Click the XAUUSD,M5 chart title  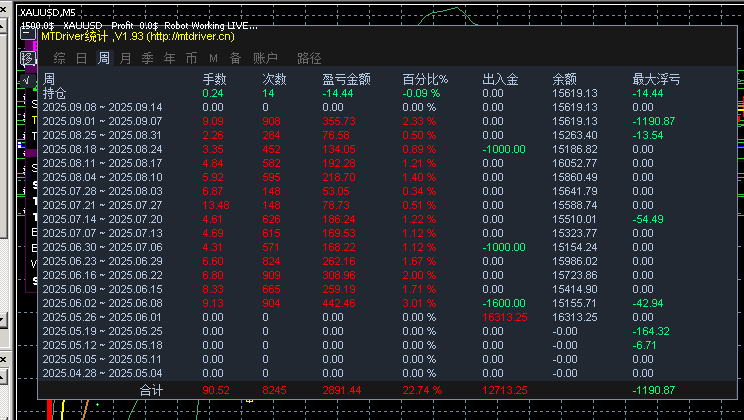pyautogui.click(x=47, y=13)
